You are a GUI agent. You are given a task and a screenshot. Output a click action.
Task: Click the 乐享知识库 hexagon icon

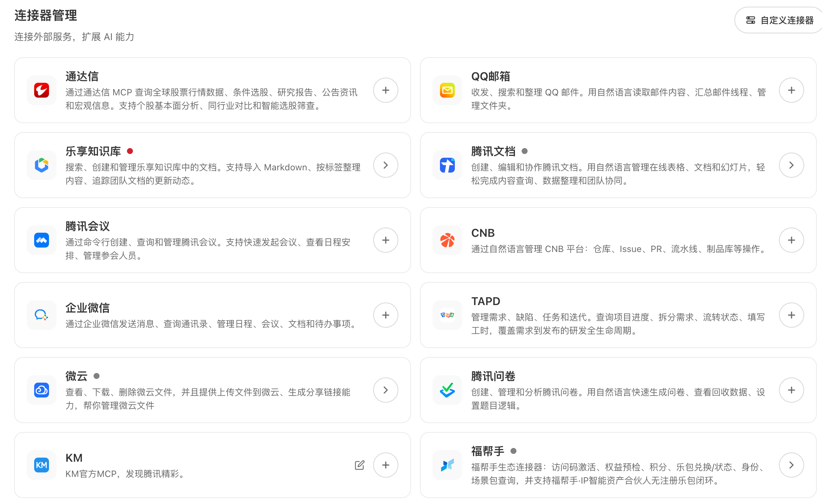pos(42,165)
